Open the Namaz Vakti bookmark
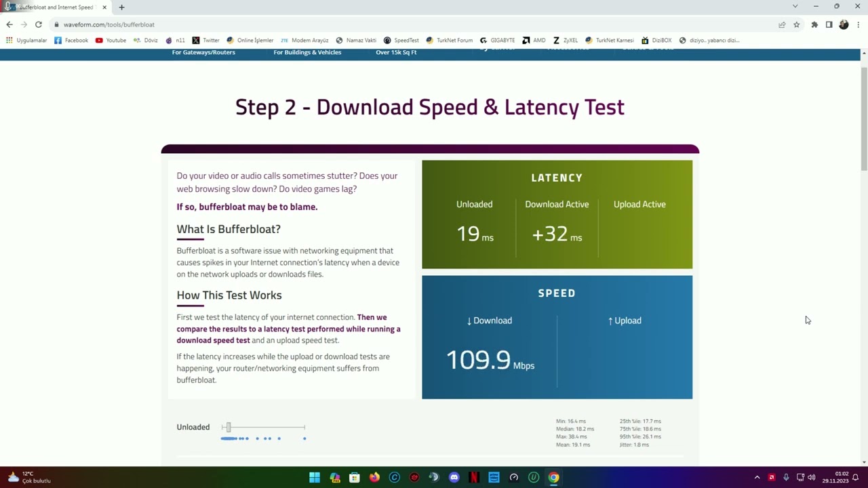 (356, 40)
